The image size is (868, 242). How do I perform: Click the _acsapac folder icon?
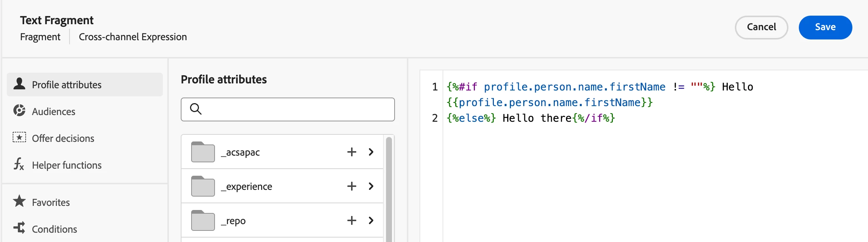point(203,152)
